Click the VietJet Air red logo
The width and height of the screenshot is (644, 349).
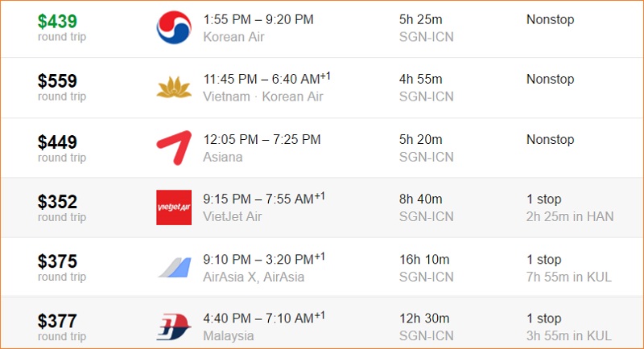[x=174, y=207]
